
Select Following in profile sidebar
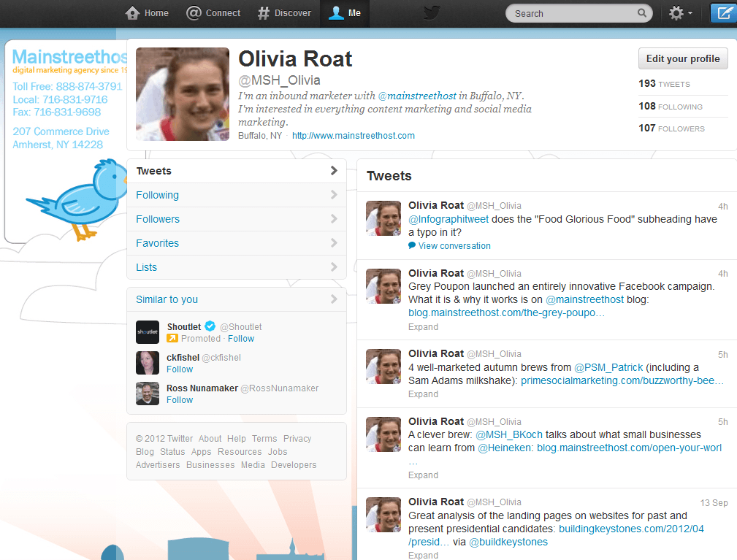pyautogui.click(x=237, y=195)
